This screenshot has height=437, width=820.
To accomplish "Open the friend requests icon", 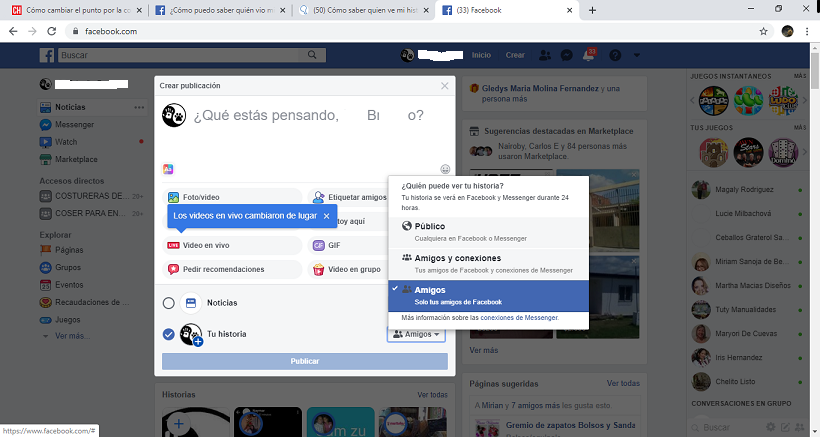I will 545,55.
